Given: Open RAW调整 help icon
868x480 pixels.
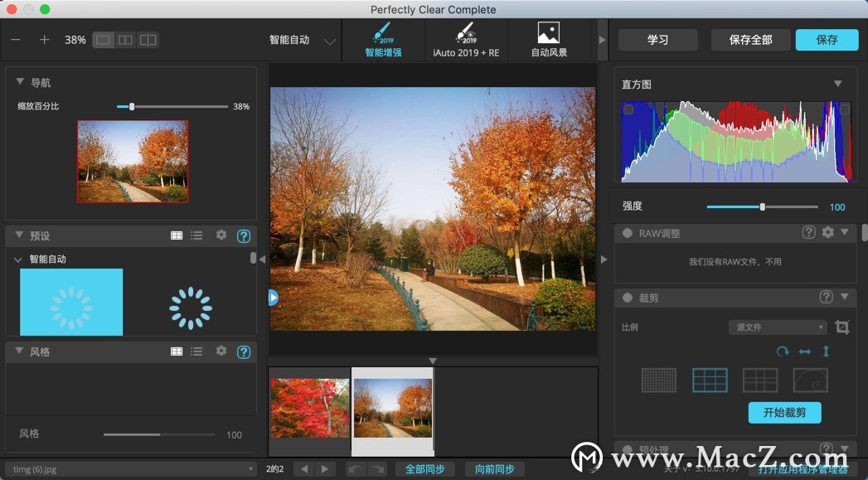Looking at the screenshot, I should click(x=809, y=232).
